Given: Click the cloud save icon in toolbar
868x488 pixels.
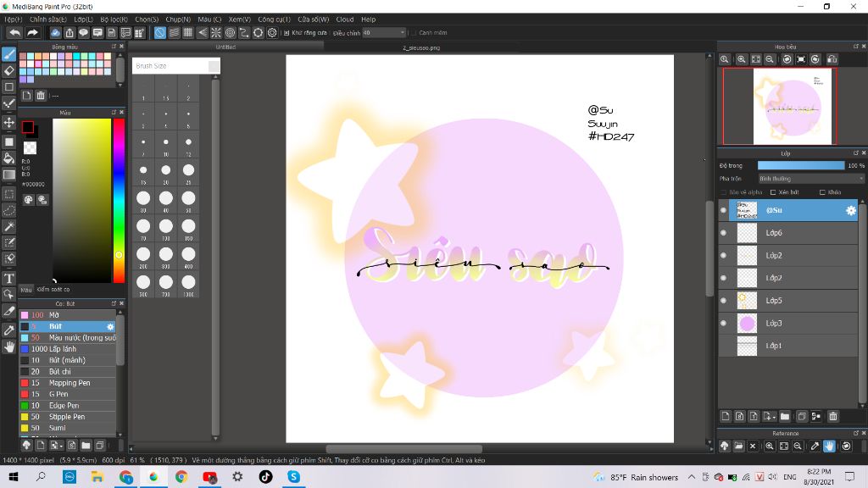Looking at the screenshot, I should tap(55, 33).
